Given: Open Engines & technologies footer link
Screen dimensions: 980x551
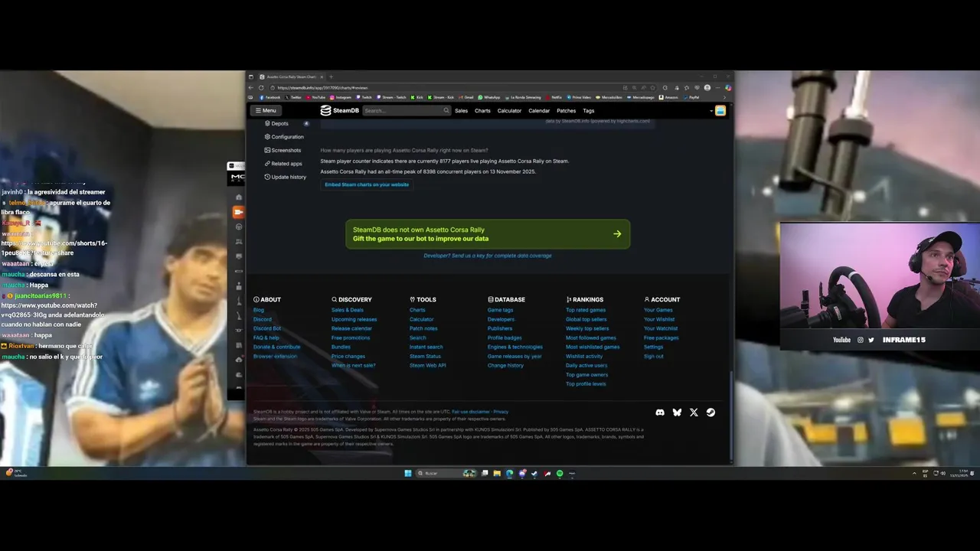Looking at the screenshot, I should tap(515, 347).
